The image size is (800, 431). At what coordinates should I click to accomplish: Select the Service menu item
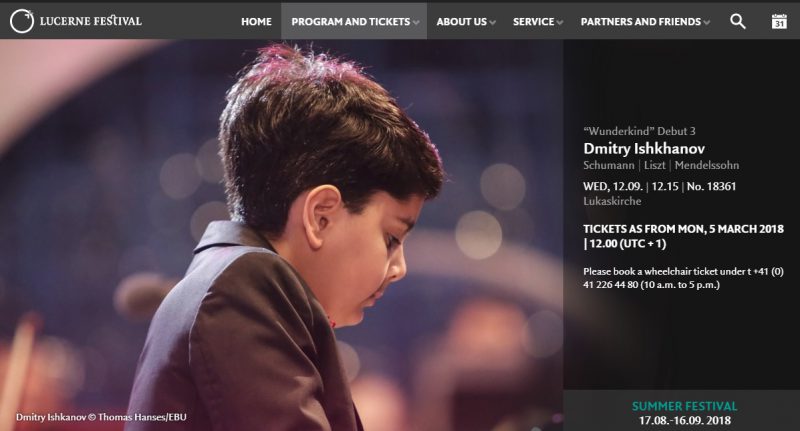[x=533, y=21]
